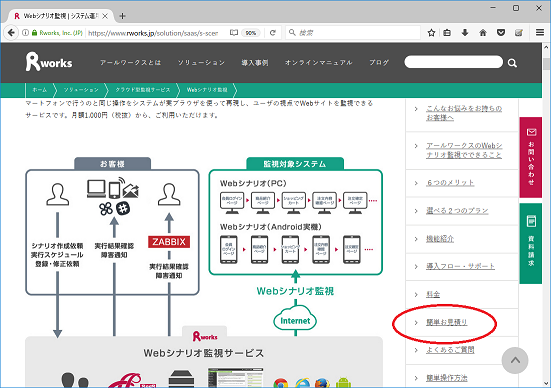Viewport: 551px width, 388px height.
Task: Click the Rworks logo in header
Action: [49, 62]
